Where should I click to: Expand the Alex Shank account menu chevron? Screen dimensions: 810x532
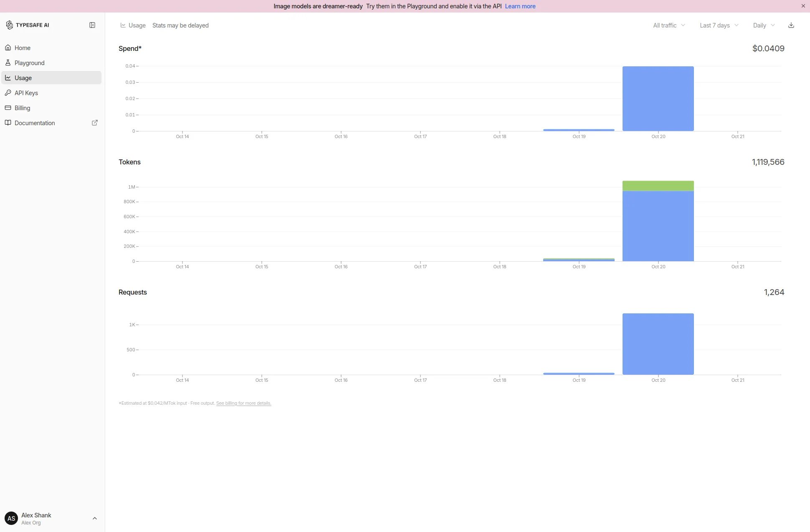[95, 518]
